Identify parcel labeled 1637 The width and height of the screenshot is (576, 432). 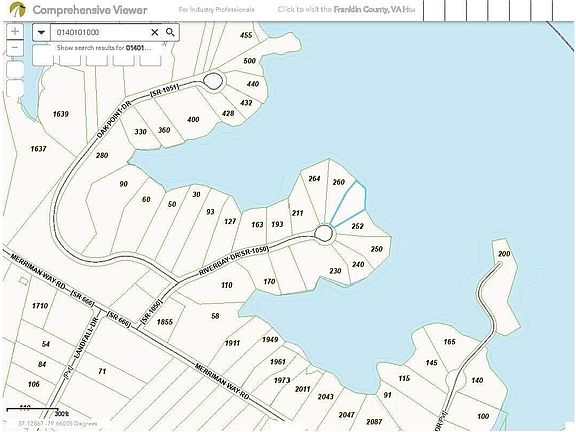tap(38, 149)
